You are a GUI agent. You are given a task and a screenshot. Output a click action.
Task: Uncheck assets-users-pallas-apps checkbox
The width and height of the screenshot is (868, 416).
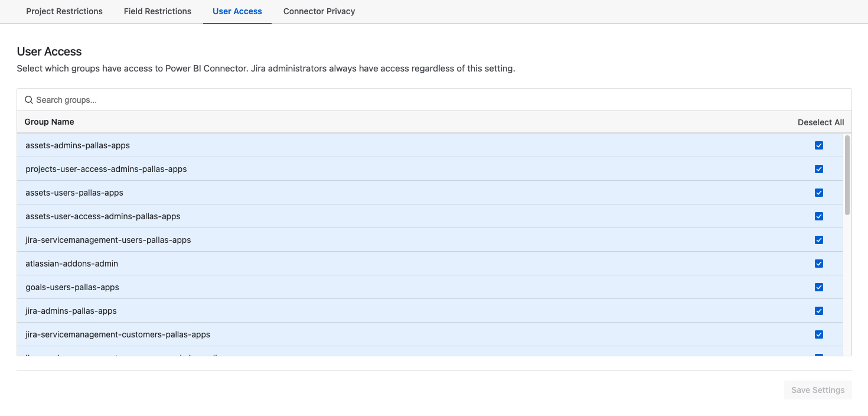(x=819, y=193)
